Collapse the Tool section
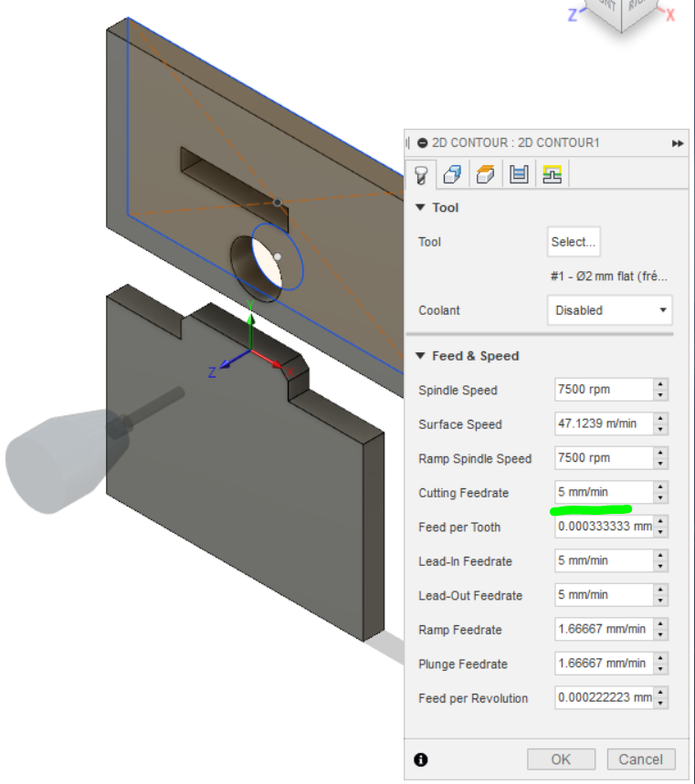Screen dimensions: 695x784 click(420, 208)
